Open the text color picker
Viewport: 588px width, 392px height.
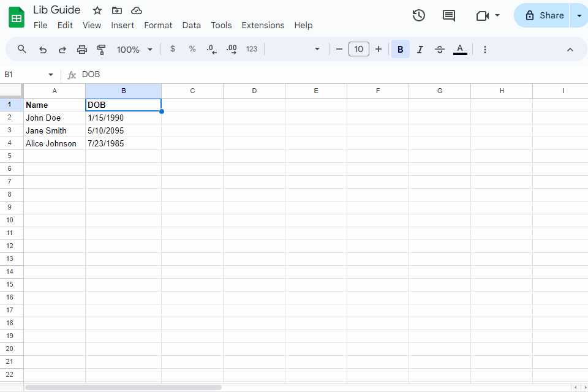pos(460,50)
